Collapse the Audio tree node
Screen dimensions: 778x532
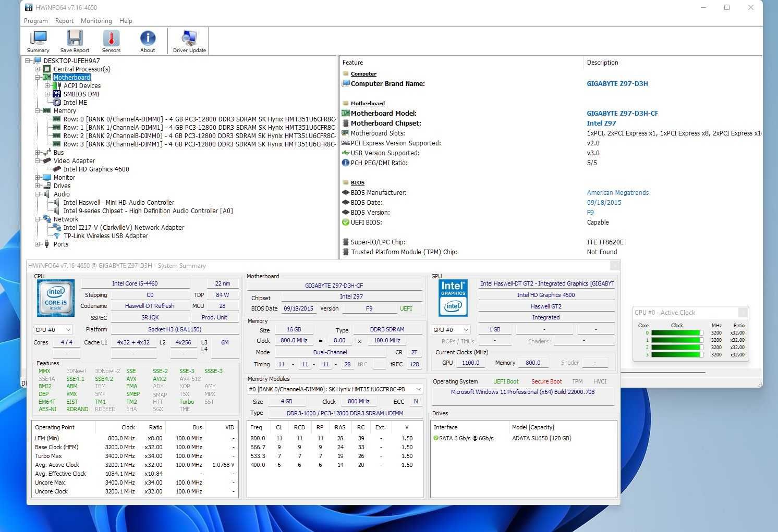[38, 194]
